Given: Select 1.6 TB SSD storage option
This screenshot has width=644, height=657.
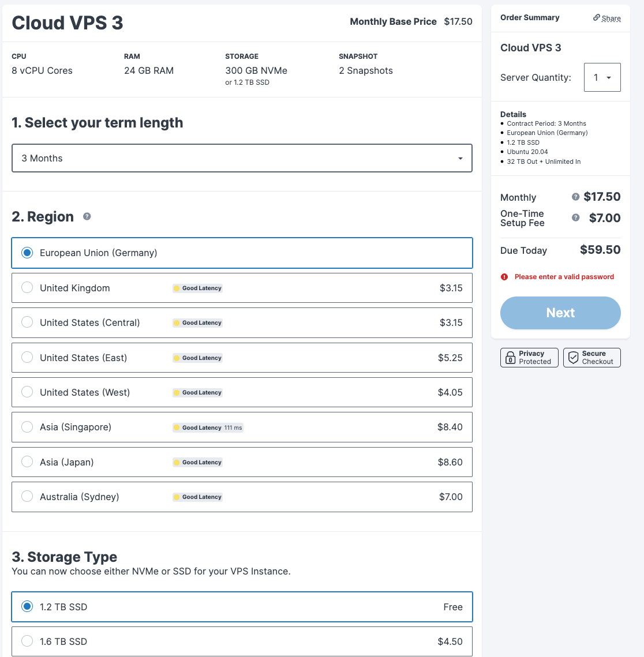Looking at the screenshot, I should tap(242, 641).
